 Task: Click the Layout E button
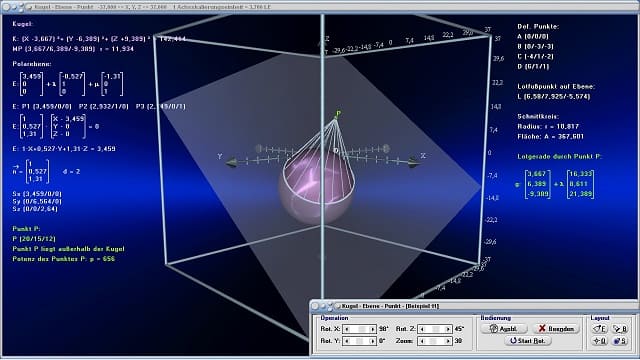coord(600,329)
